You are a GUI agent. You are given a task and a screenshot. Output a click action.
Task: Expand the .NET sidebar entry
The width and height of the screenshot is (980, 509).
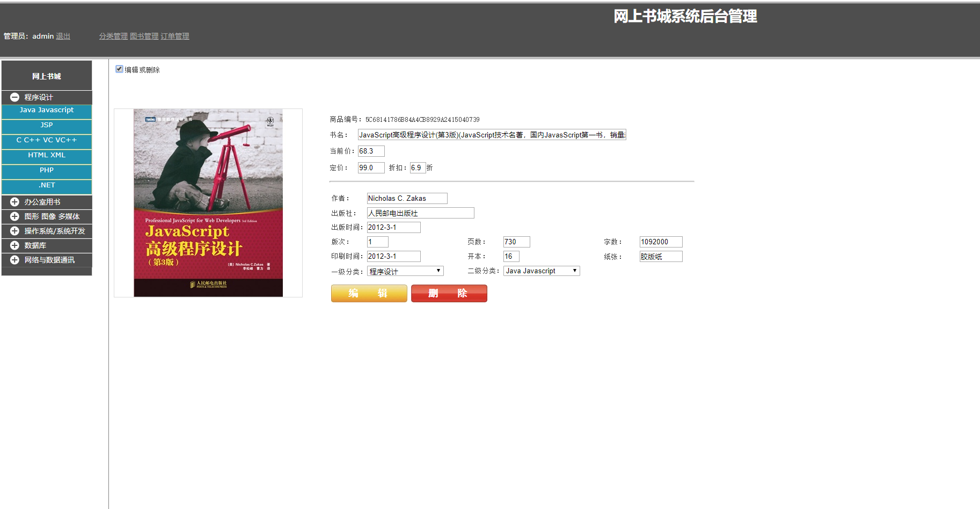46,185
